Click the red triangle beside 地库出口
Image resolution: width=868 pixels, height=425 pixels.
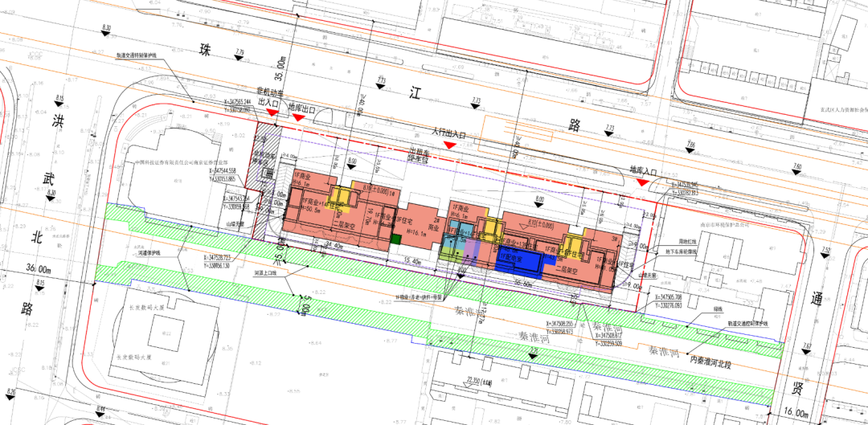(298, 117)
